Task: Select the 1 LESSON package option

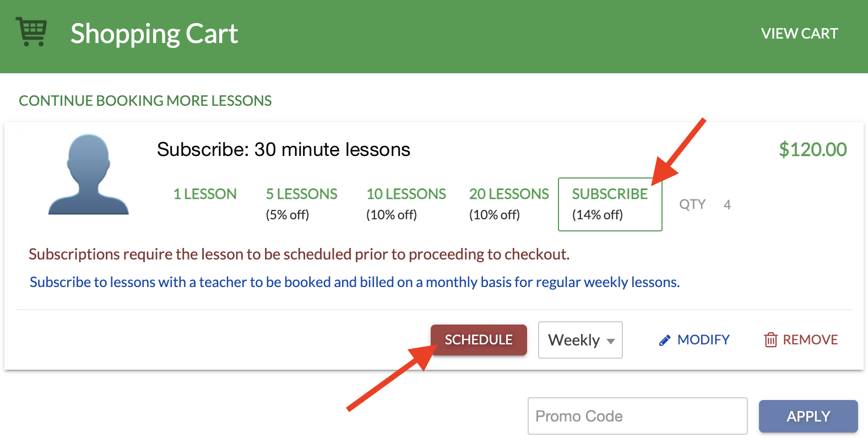Action: (205, 194)
